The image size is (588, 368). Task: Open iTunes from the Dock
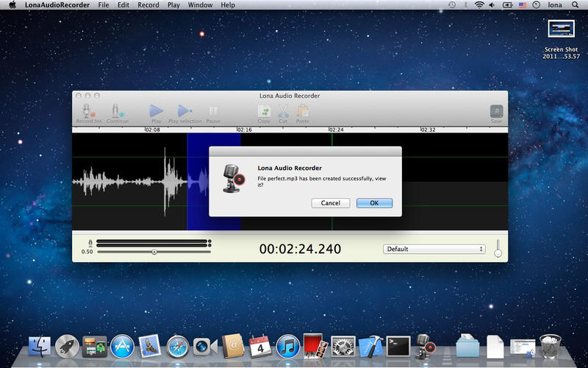coord(286,344)
